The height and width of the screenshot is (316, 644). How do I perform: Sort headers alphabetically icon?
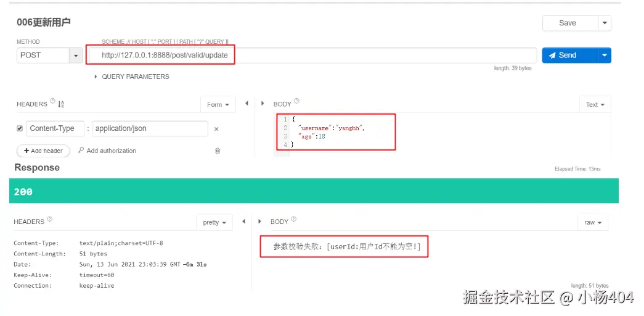(x=61, y=104)
